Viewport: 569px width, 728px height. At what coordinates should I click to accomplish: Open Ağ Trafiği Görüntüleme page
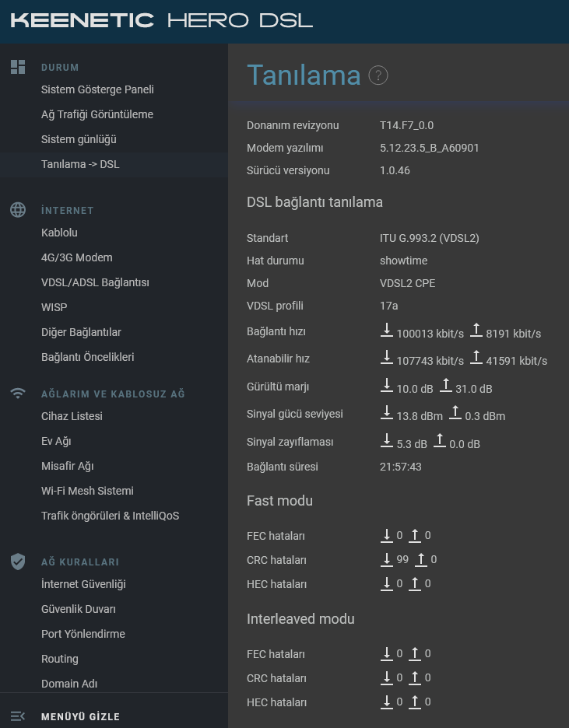97,114
